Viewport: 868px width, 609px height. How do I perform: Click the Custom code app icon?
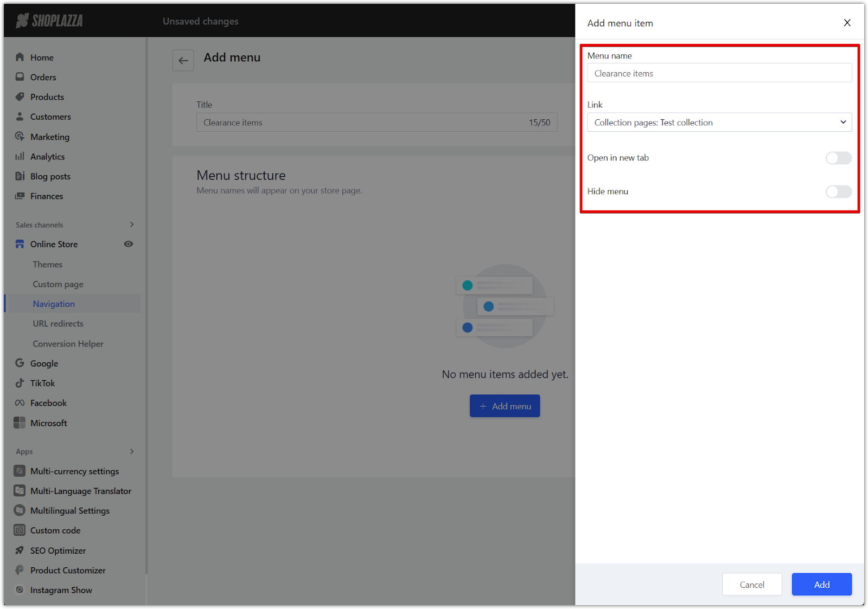coord(20,530)
